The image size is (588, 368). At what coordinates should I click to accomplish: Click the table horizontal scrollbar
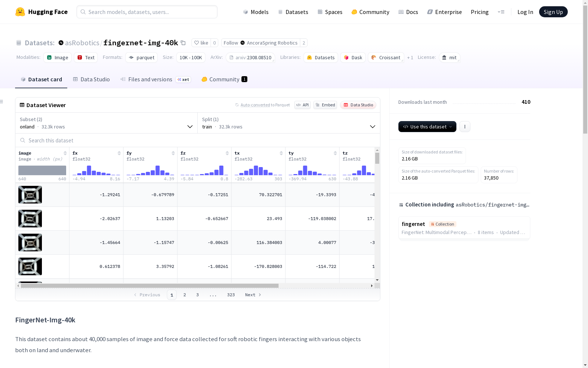pyautogui.click(x=150, y=286)
